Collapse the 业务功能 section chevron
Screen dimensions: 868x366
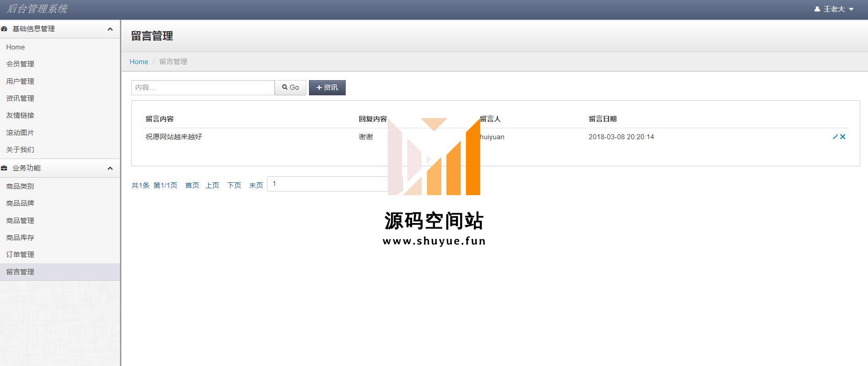tap(110, 168)
